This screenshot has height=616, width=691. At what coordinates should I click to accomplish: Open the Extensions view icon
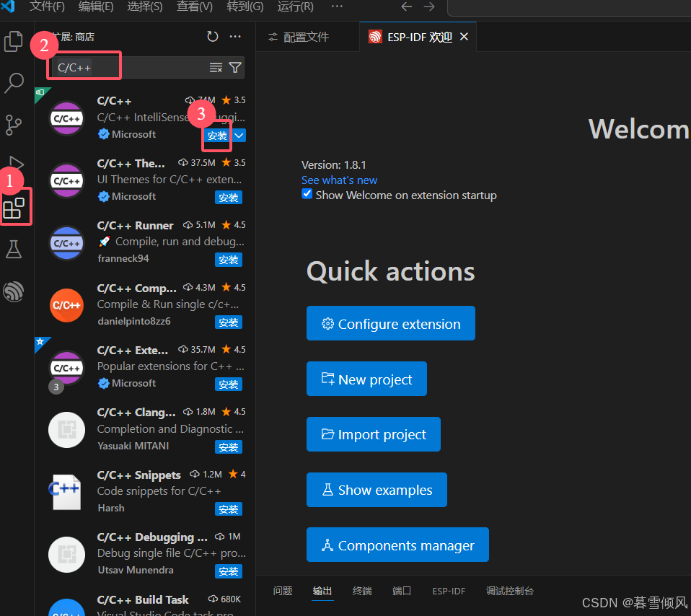(14, 208)
